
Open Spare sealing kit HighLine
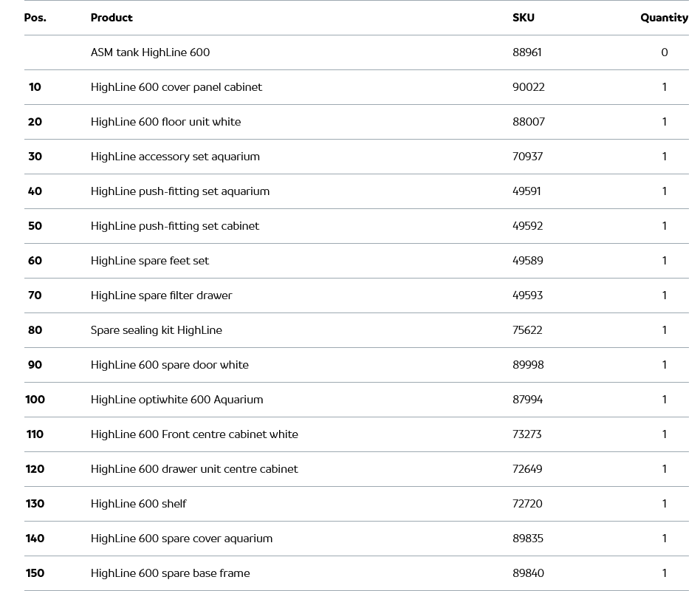click(156, 330)
